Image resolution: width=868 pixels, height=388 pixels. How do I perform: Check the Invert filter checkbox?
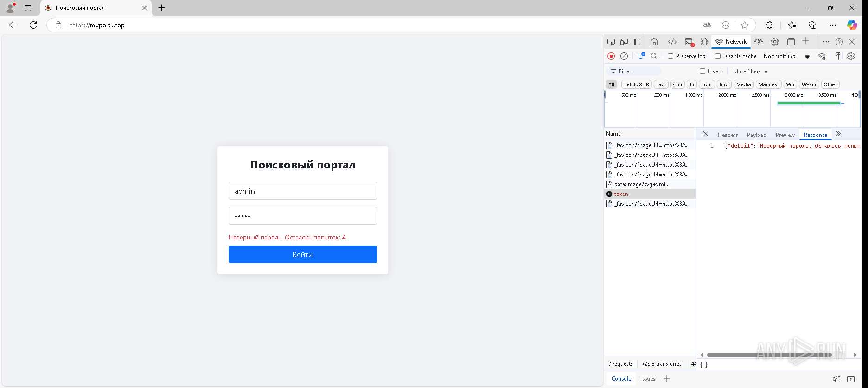702,71
